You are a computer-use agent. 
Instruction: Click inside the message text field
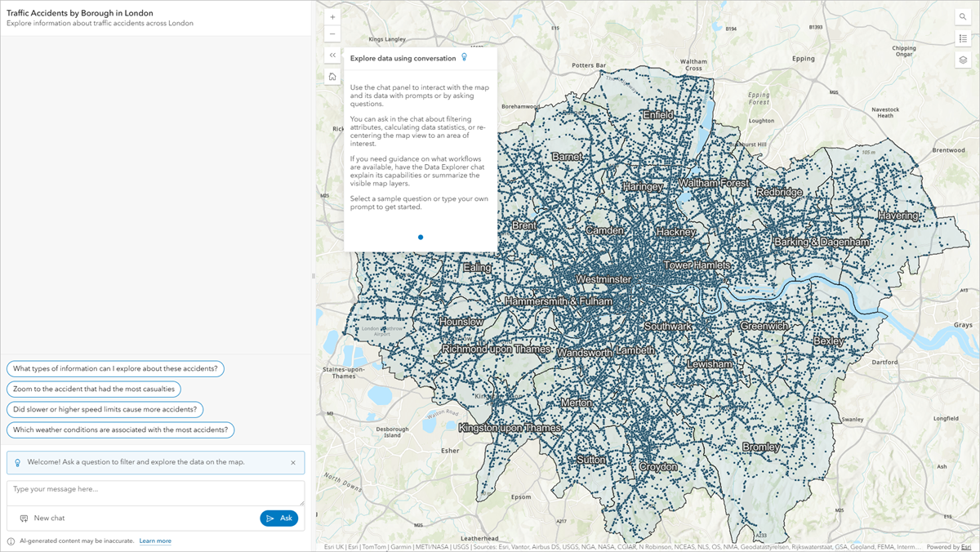pos(155,492)
